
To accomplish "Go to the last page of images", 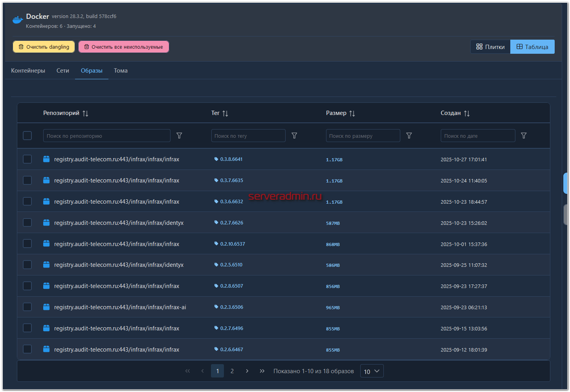I will [262, 371].
